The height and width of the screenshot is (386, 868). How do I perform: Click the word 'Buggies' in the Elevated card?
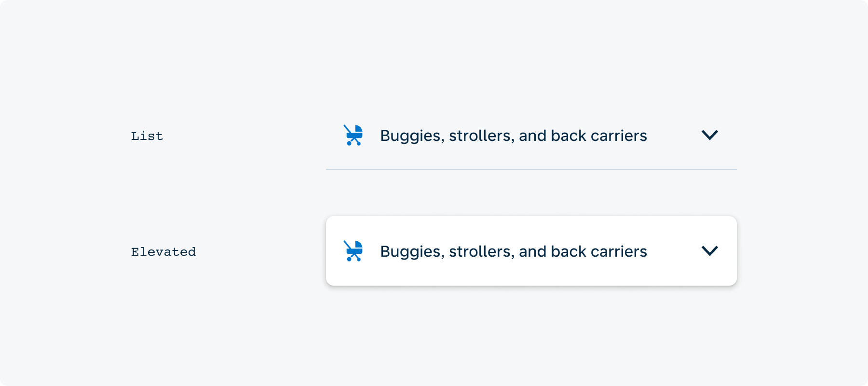click(412, 252)
